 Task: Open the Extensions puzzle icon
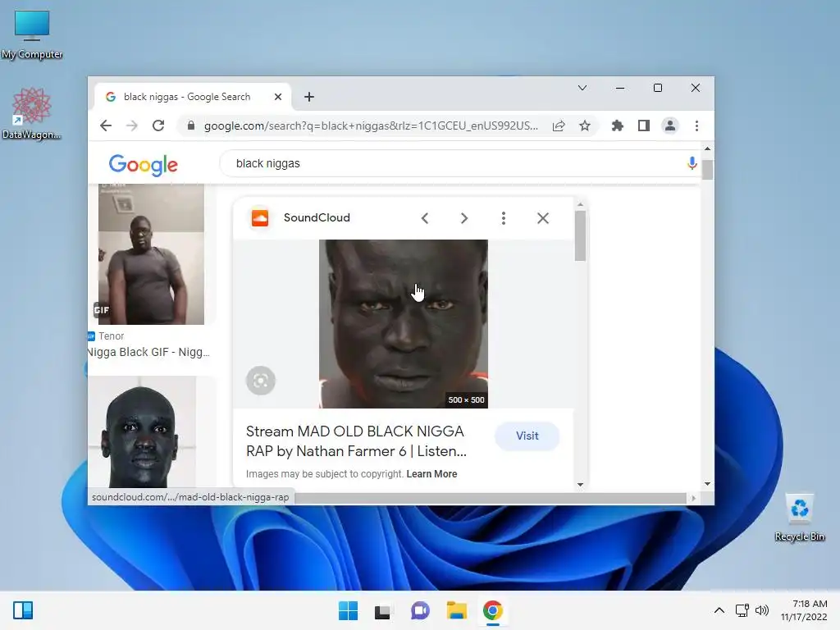pos(618,126)
